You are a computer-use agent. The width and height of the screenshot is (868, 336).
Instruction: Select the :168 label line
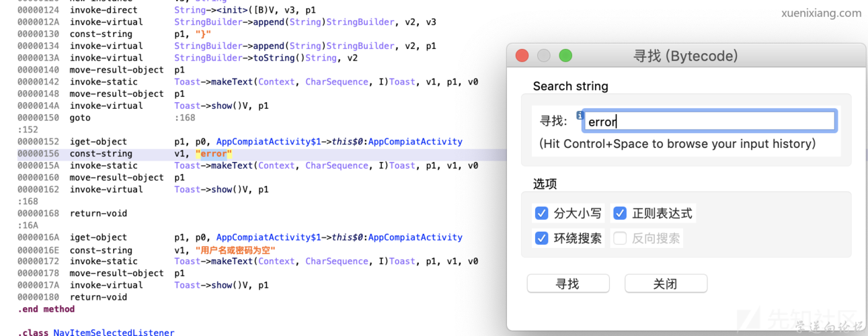coord(28,202)
